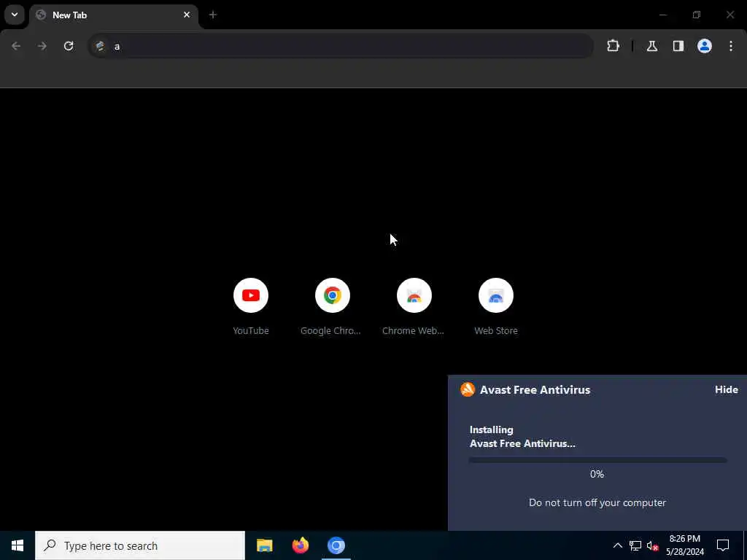The width and height of the screenshot is (747, 560).
Task: Reload the current page
Action: click(69, 46)
